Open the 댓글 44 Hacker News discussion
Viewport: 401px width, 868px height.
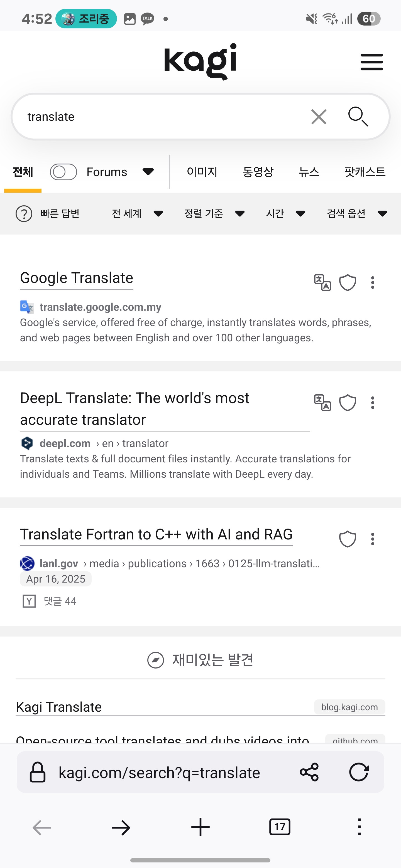point(60,601)
